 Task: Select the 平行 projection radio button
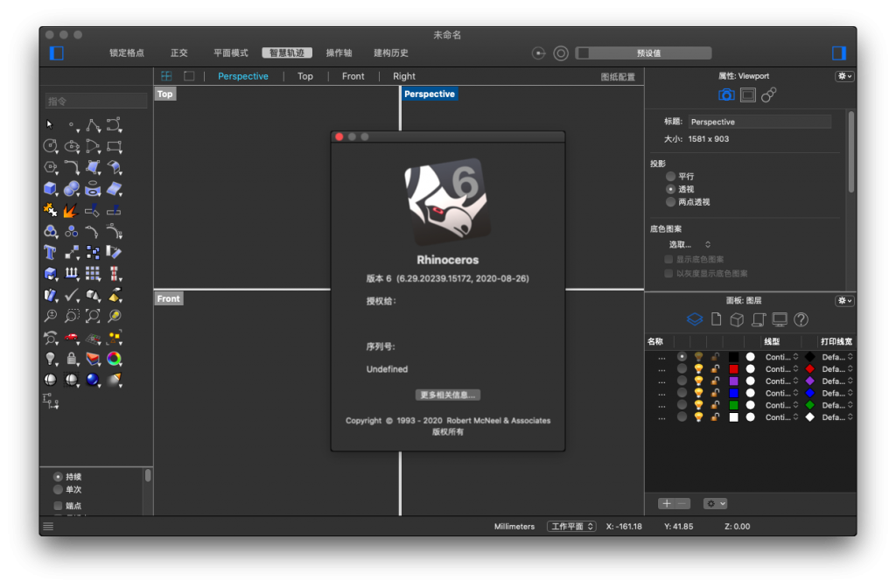click(x=670, y=177)
